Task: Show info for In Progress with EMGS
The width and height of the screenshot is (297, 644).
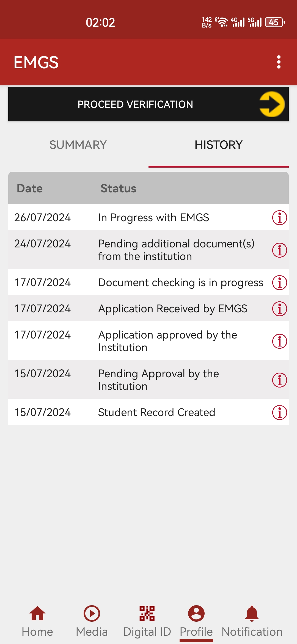Action: [279, 218]
